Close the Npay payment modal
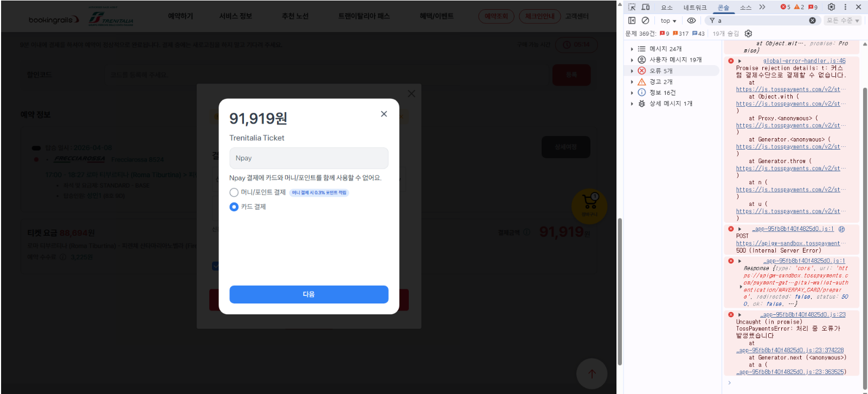This screenshot has width=868, height=394. click(384, 114)
